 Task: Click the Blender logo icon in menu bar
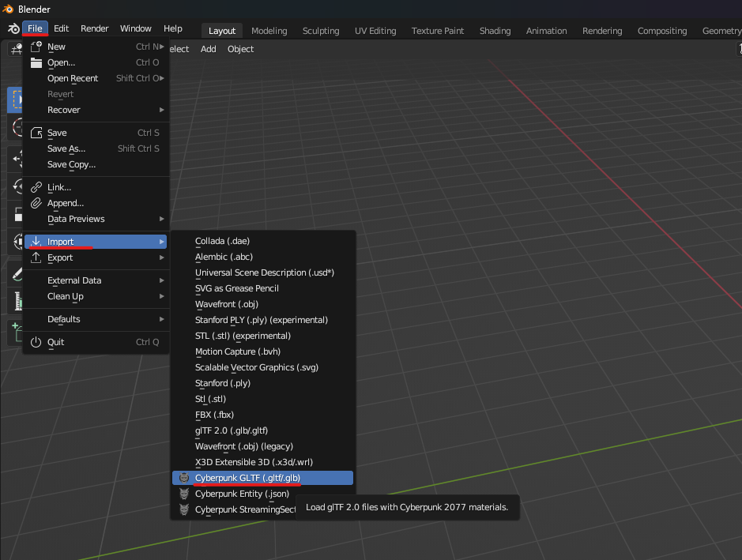click(x=13, y=28)
